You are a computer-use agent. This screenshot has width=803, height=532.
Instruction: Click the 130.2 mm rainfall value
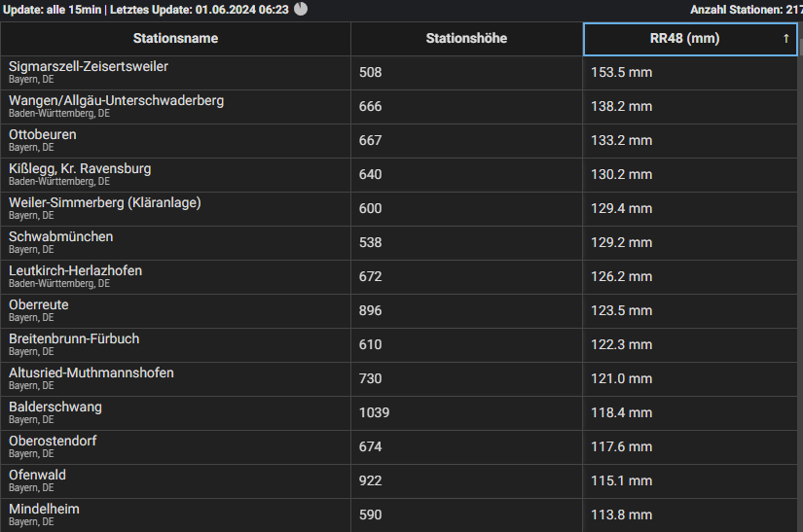tap(622, 174)
